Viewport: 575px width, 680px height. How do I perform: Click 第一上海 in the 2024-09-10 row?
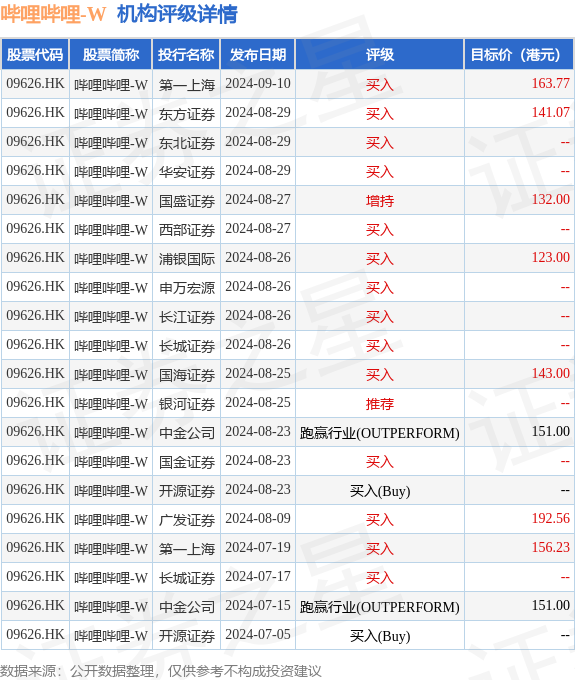pos(186,85)
